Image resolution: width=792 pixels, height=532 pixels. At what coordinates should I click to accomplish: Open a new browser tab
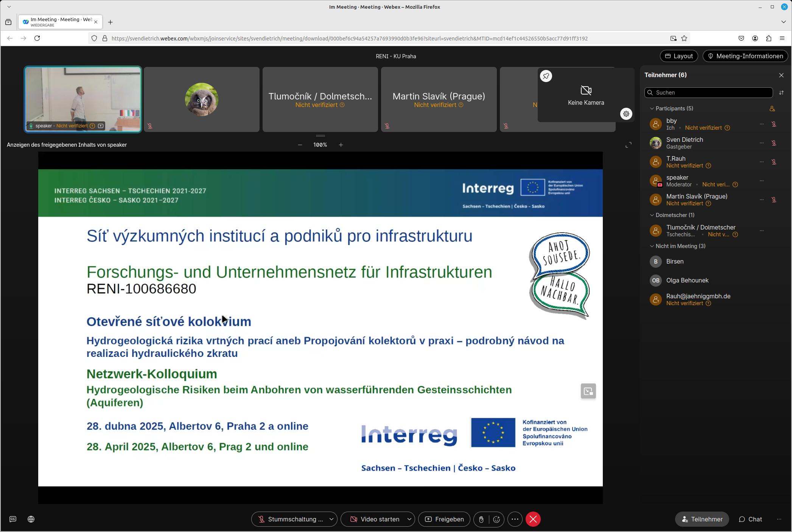(110, 22)
